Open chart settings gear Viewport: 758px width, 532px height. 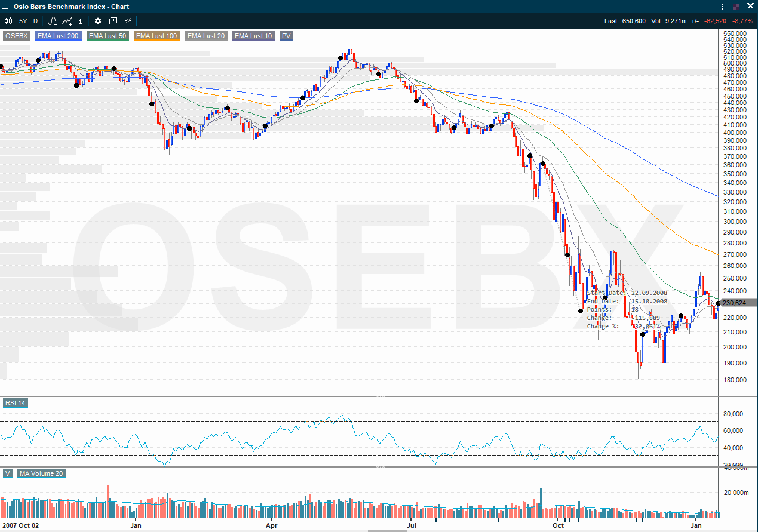click(98, 21)
